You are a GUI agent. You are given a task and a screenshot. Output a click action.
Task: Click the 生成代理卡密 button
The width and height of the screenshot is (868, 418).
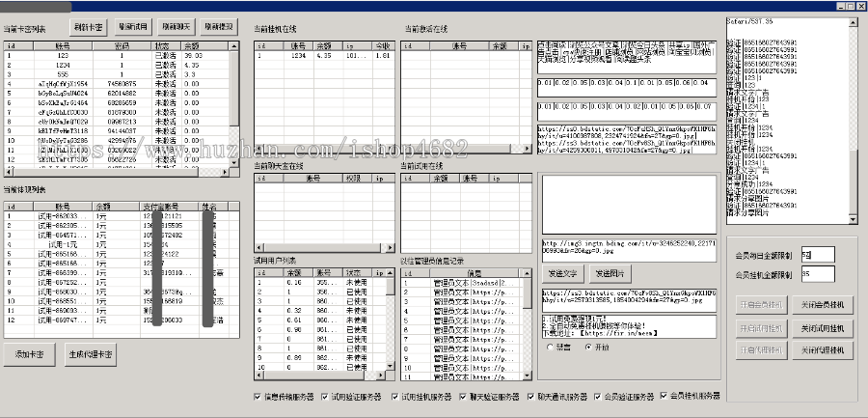[x=91, y=354]
